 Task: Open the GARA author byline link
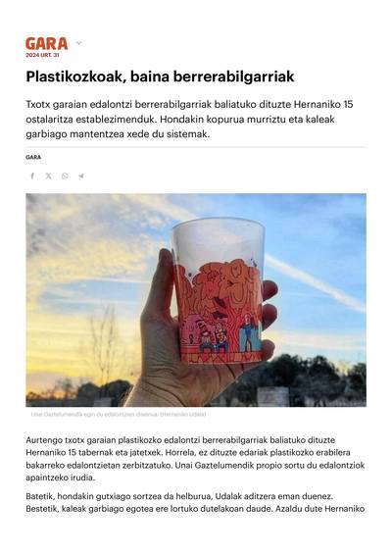pyautogui.click(x=33, y=157)
